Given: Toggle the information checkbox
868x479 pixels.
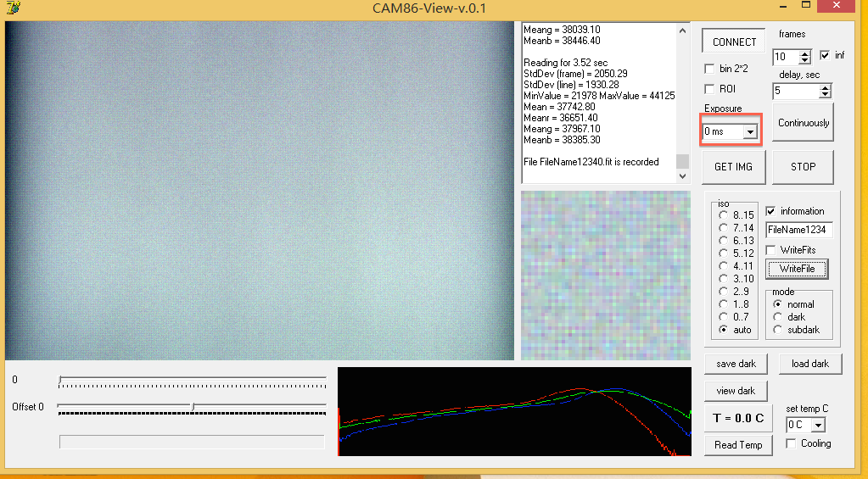Looking at the screenshot, I should (x=770, y=211).
